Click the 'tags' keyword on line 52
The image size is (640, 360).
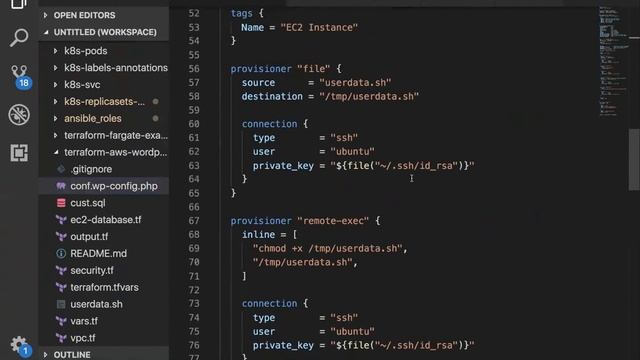tap(242, 13)
